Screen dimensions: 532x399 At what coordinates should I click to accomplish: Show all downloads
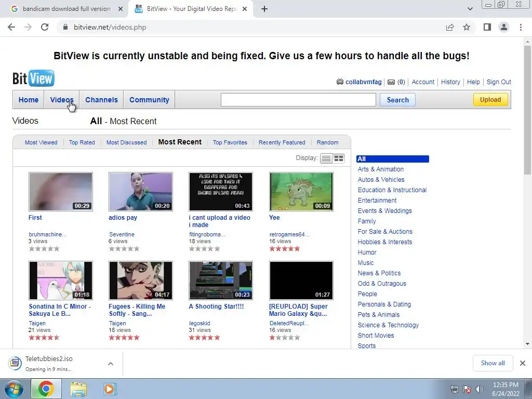[493, 363]
